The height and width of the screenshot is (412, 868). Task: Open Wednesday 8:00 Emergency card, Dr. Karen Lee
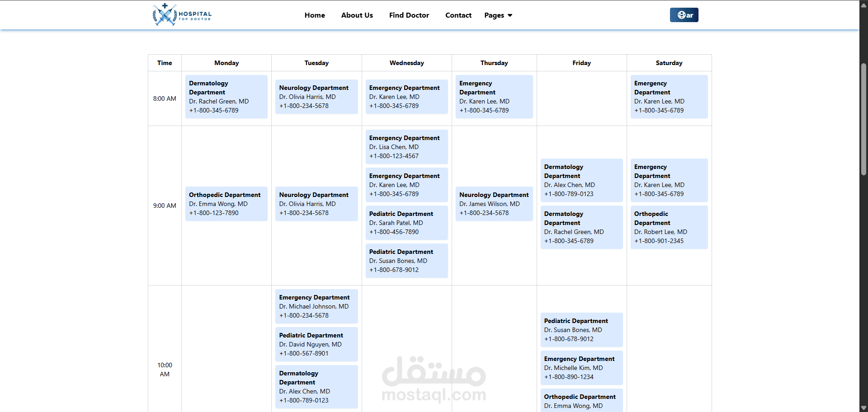(407, 97)
